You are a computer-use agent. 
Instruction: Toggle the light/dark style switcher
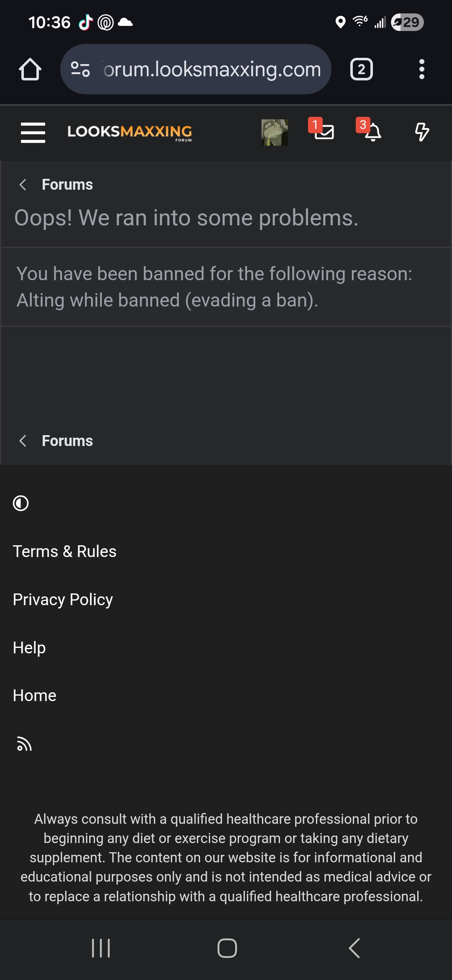[21, 503]
